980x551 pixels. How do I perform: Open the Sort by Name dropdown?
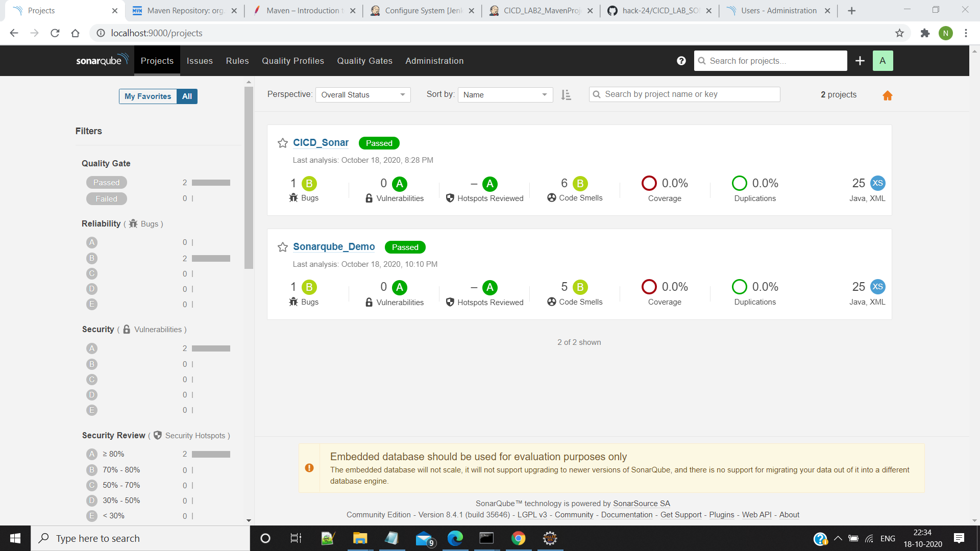505,95
